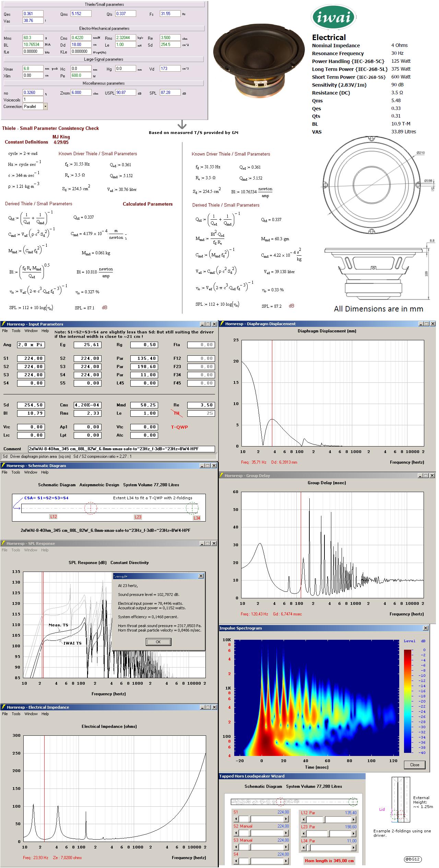Click the lightning icon in SPL Response title bar

point(3,543)
